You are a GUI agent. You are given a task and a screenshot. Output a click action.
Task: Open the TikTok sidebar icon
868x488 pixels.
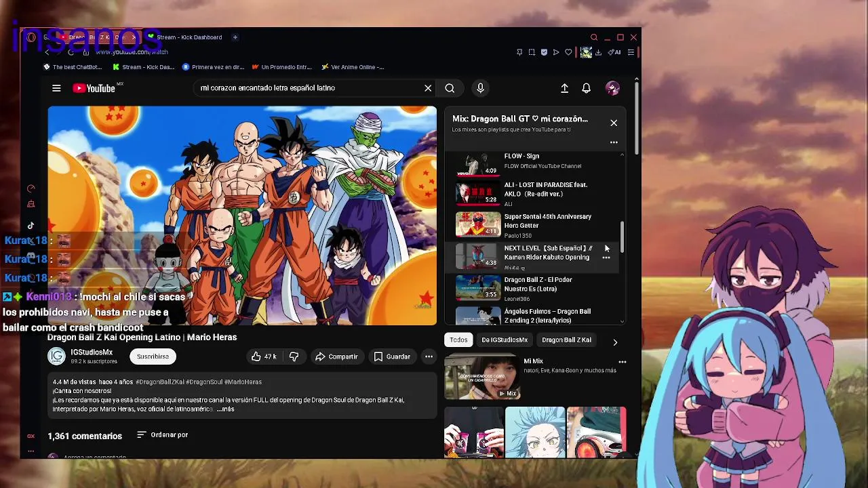31,226
